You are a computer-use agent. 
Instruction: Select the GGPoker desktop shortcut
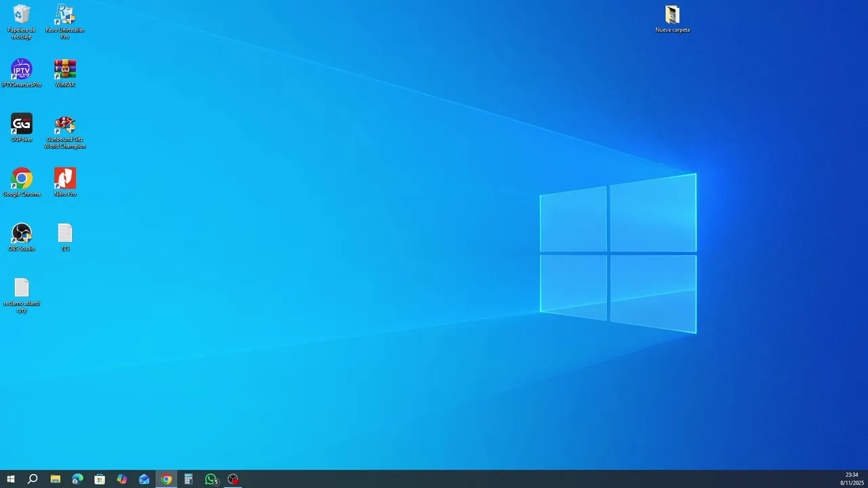22,127
